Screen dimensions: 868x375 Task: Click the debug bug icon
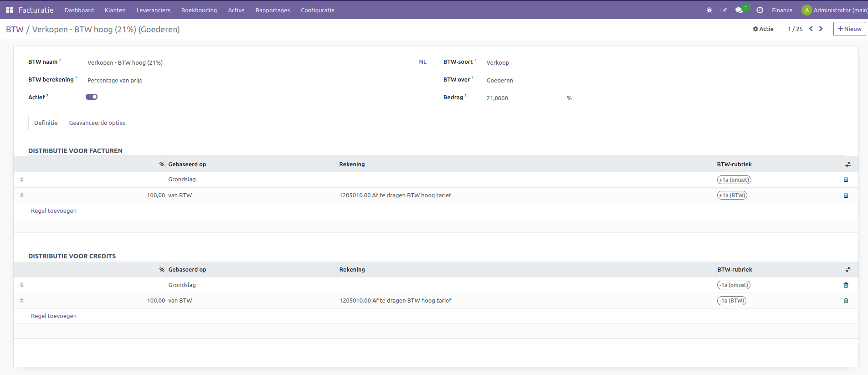point(709,10)
